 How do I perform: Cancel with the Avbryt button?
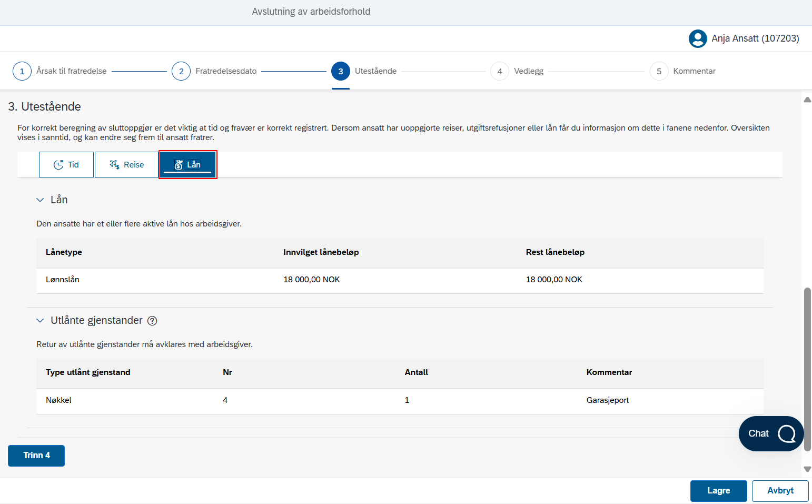point(780,491)
